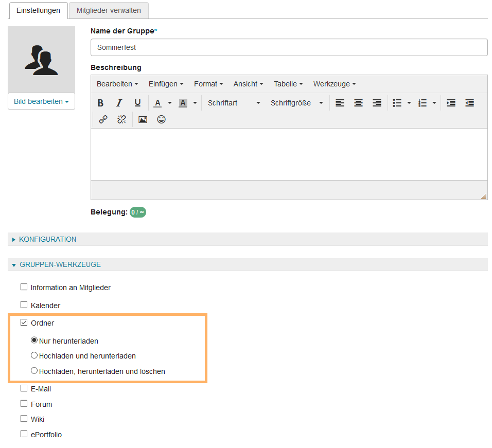Pick the text background color swatch
The height and width of the screenshot is (448, 492).
click(183, 103)
